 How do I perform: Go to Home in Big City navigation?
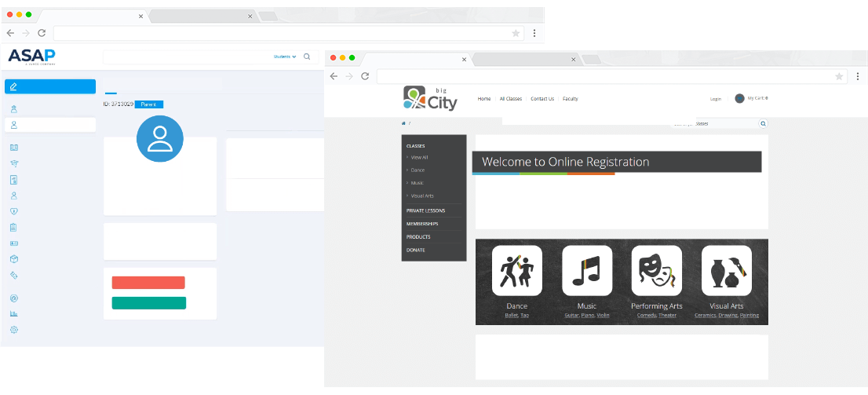coord(483,99)
